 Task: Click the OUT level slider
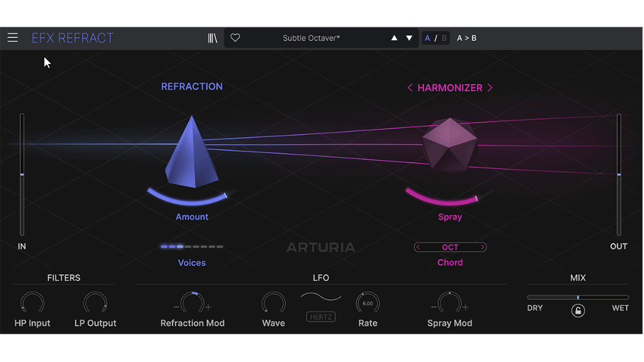pos(619,175)
